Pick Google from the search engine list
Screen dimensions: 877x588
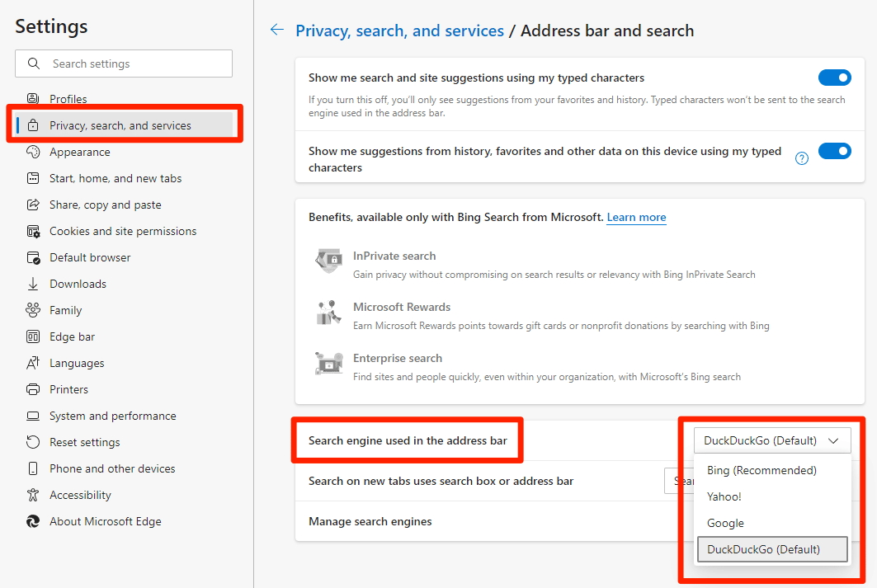point(772,523)
